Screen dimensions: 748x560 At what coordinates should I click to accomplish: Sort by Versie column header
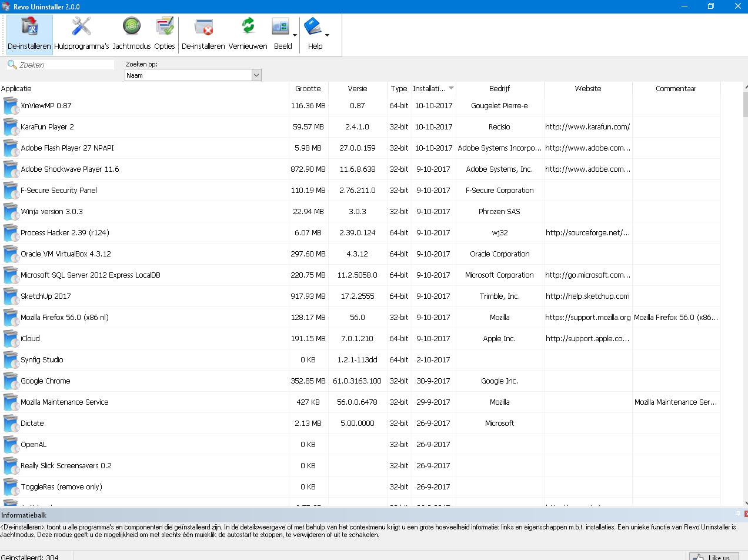point(358,88)
